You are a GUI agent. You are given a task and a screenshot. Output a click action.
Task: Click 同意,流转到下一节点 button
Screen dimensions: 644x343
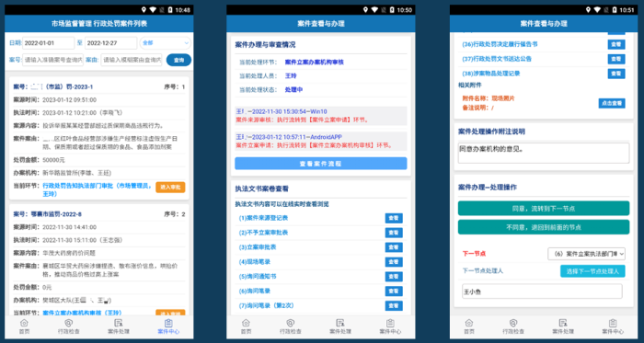pos(544,208)
